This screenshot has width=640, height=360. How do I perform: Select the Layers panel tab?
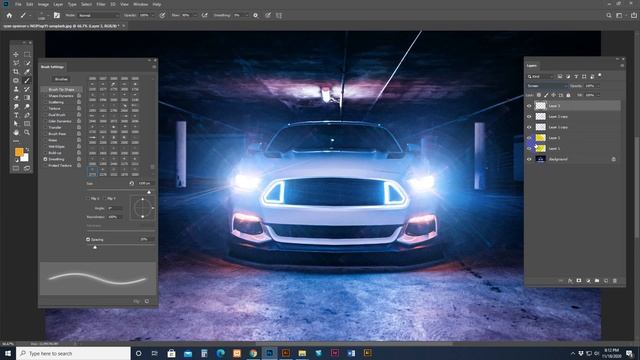tap(532, 66)
